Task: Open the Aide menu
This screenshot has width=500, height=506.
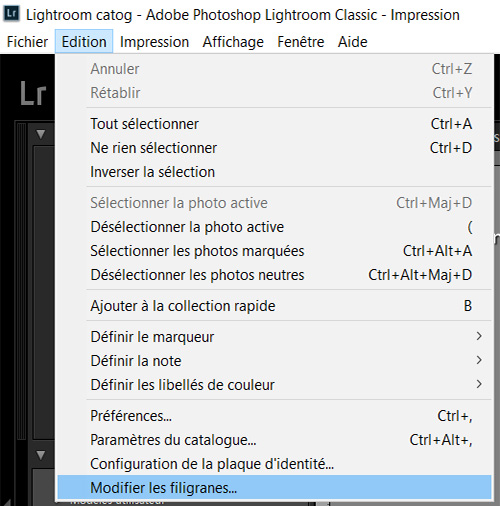Action: 352,42
